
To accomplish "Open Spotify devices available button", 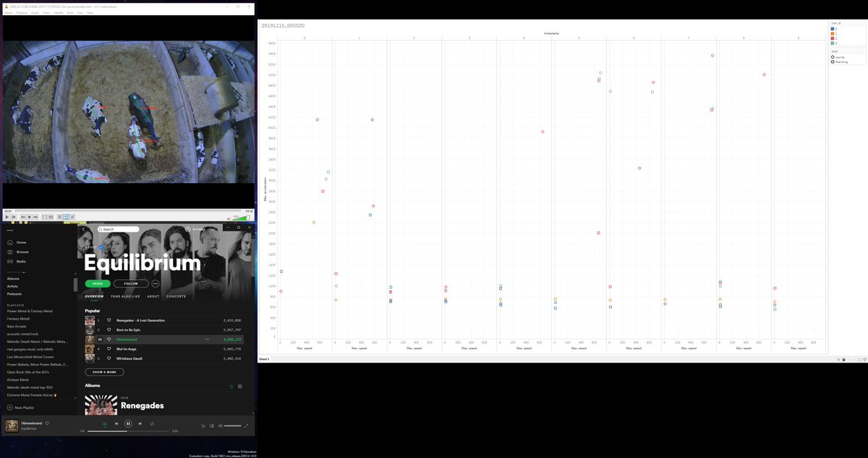I will (x=212, y=426).
